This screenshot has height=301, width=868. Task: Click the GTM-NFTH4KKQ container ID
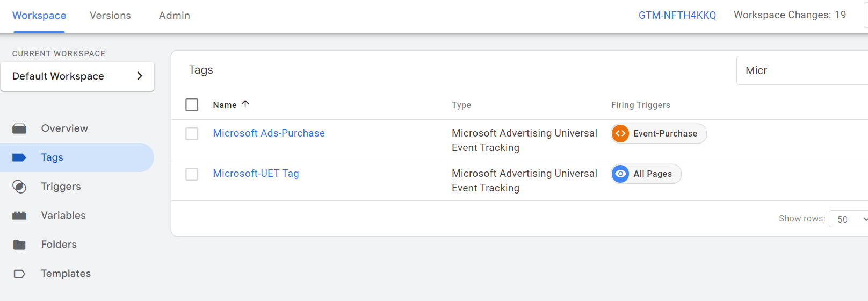point(677,15)
